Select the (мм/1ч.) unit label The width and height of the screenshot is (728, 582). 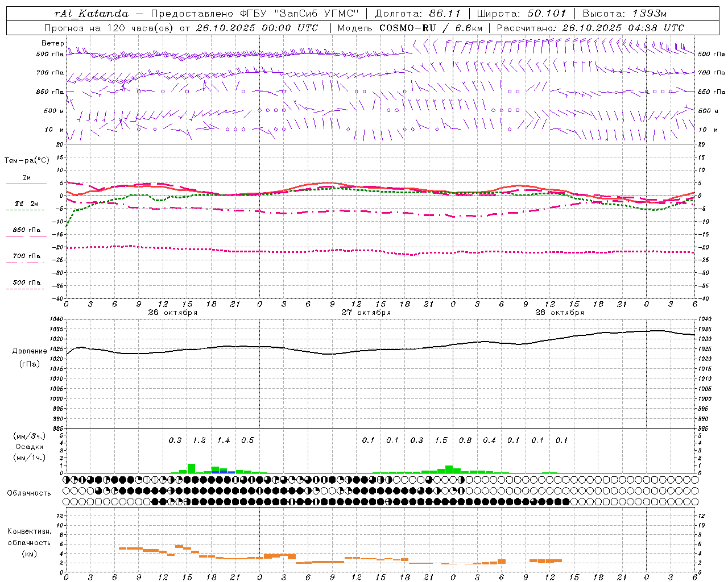tap(29, 458)
